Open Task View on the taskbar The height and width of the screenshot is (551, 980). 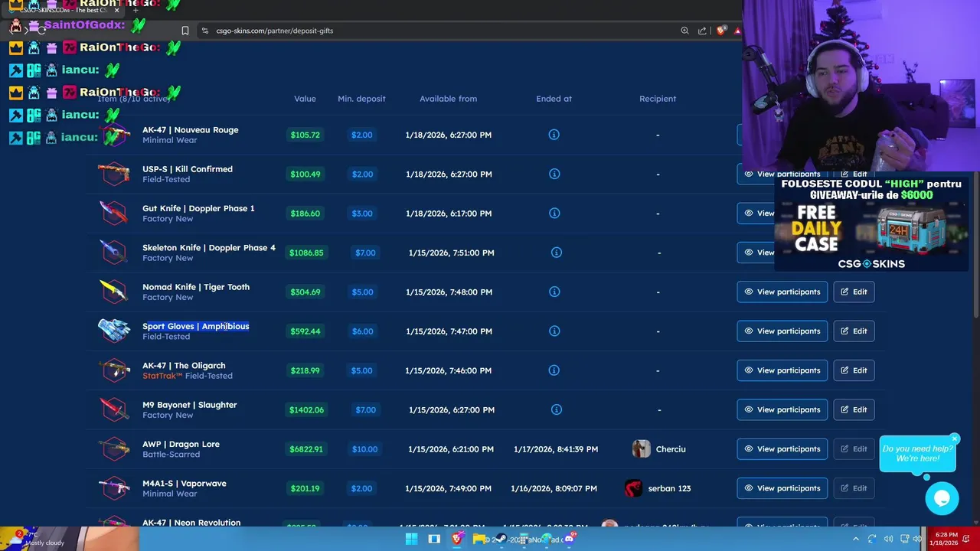click(x=434, y=539)
